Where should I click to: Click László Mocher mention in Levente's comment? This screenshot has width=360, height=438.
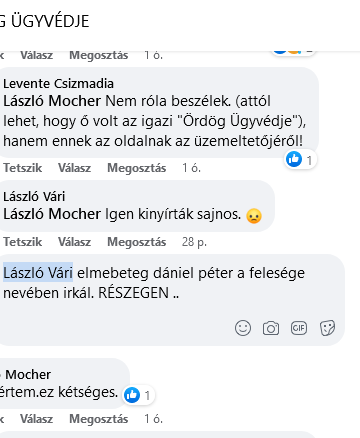click(x=52, y=101)
